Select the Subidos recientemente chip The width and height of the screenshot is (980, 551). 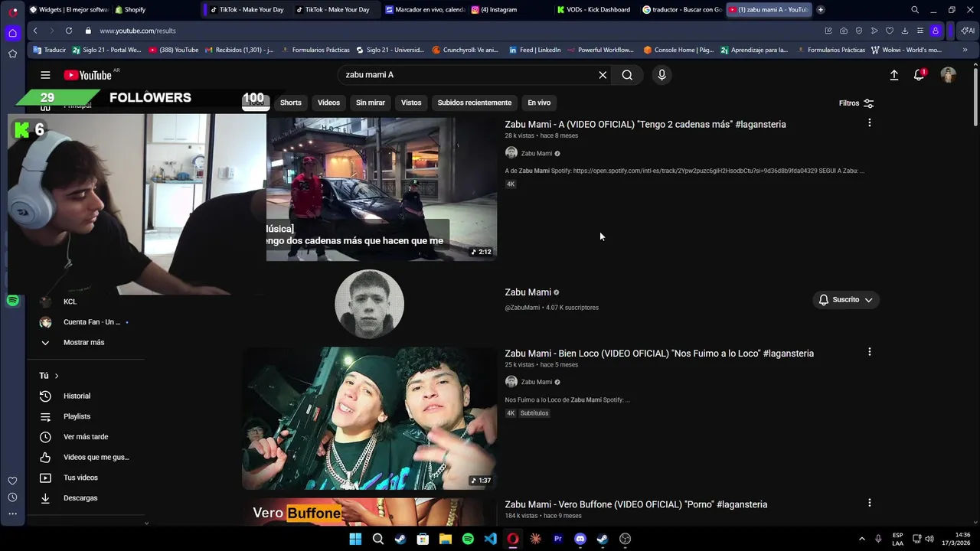click(x=475, y=103)
